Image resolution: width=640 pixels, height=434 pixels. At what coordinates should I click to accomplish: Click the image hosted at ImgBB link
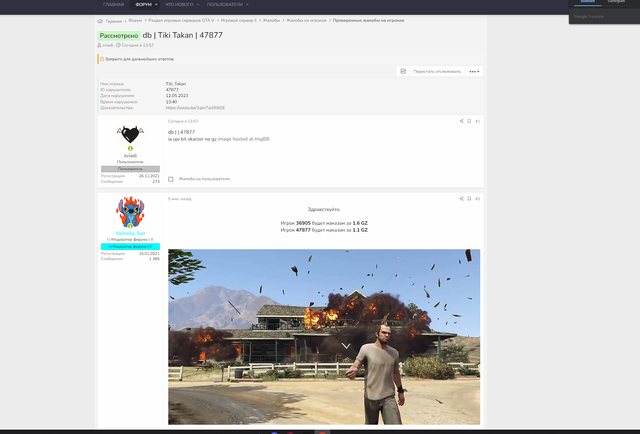(243, 139)
